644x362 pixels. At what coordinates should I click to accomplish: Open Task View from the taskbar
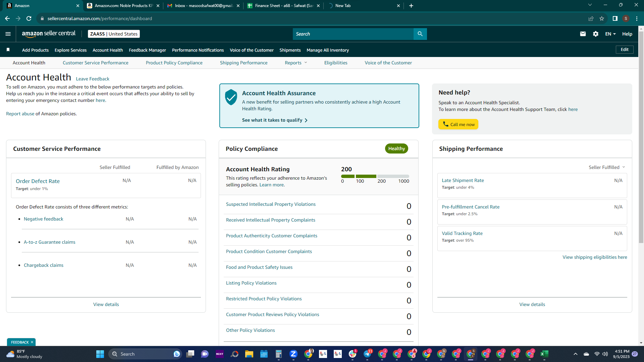click(x=190, y=354)
